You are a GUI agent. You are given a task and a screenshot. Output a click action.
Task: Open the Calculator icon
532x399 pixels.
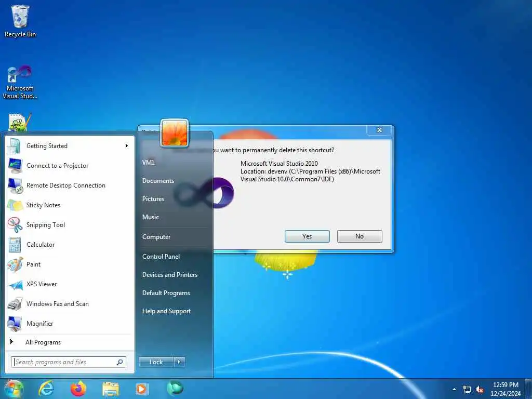pyautogui.click(x=15, y=245)
